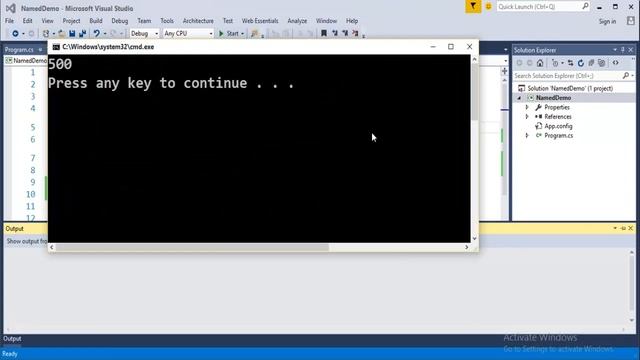The width and height of the screenshot is (640, 360).
Task: Click Solution Explorer Pending Changes Filter icon
Action: click(x=555, y=63)
